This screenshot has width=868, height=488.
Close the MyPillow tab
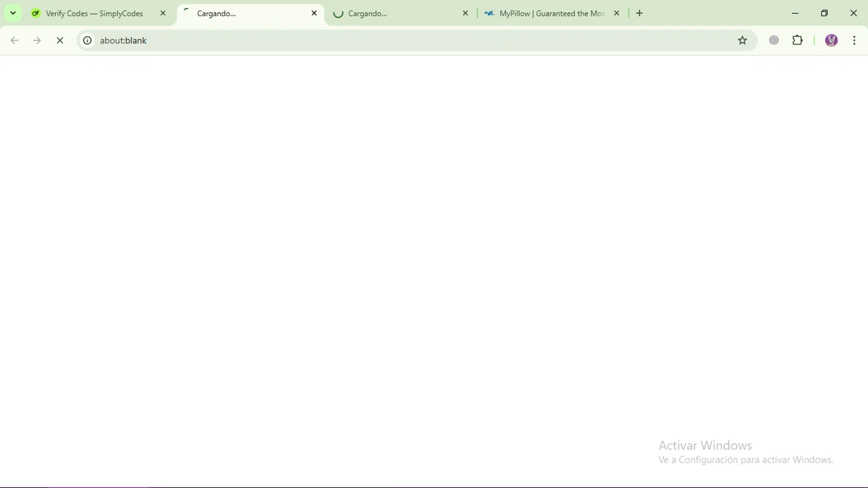616,13
